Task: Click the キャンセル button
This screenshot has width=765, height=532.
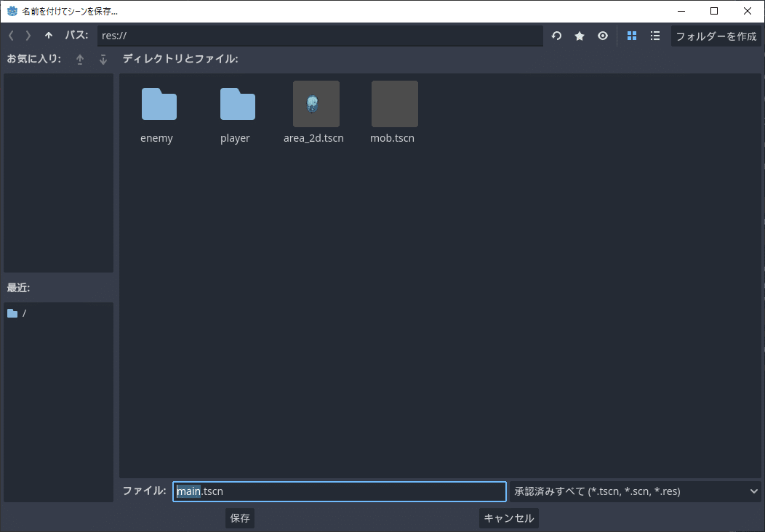Action: pos(509,518)
